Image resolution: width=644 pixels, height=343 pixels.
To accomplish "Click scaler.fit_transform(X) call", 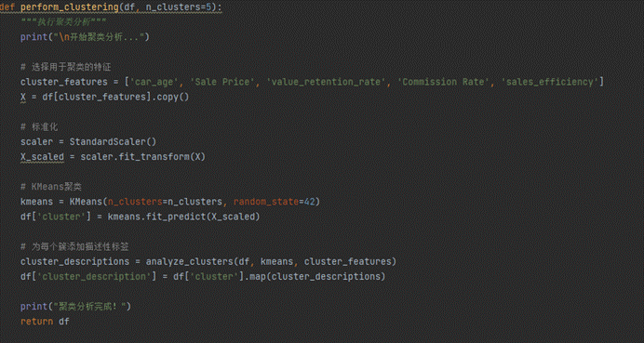I will [142, 157].
